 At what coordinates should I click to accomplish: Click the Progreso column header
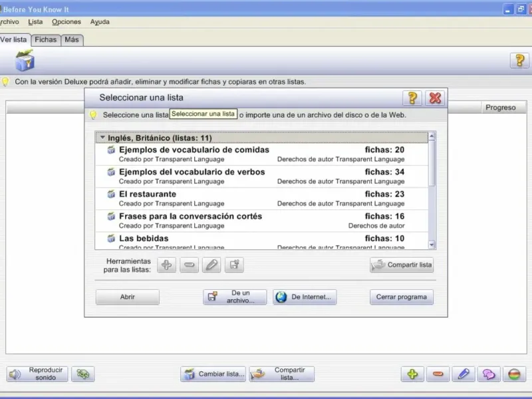(x=503, y=108)
